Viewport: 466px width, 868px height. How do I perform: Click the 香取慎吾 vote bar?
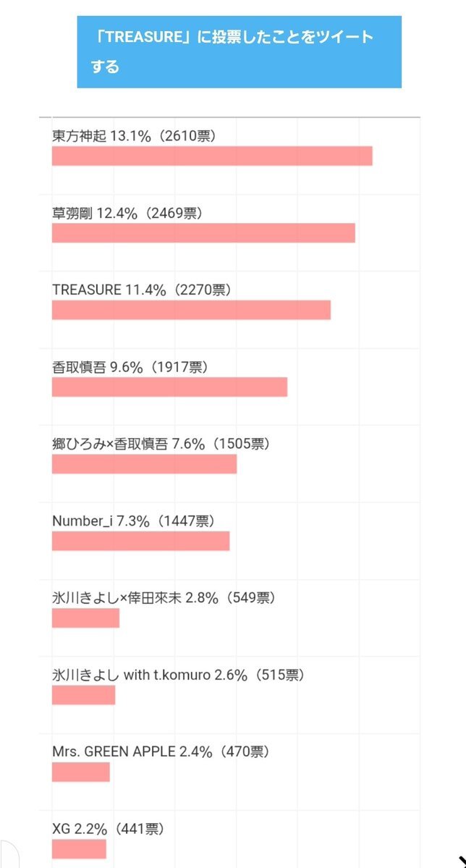[170, 387]
